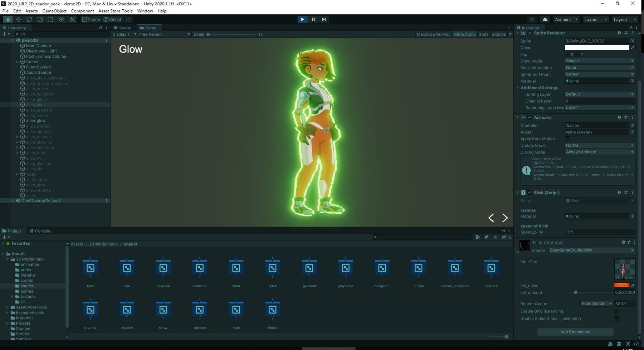Disable the Animator component checkbox
The image size is (644, 350).
530,117
